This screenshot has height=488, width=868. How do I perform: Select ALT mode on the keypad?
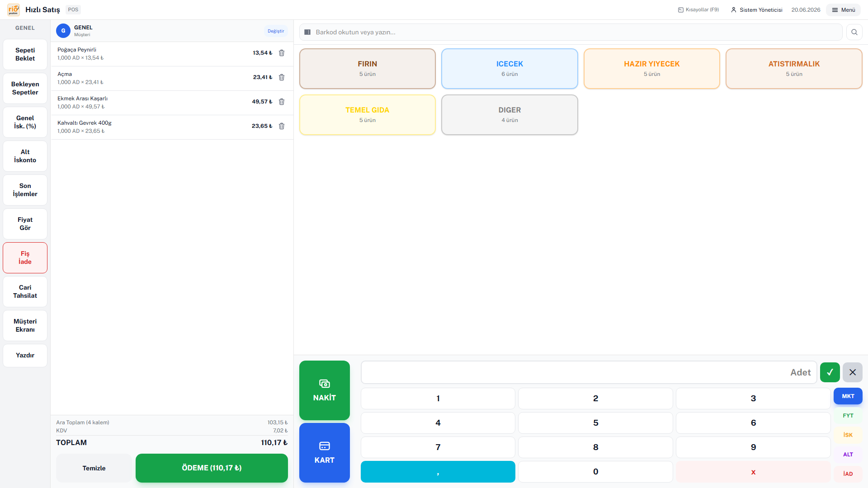coord(848,455)
